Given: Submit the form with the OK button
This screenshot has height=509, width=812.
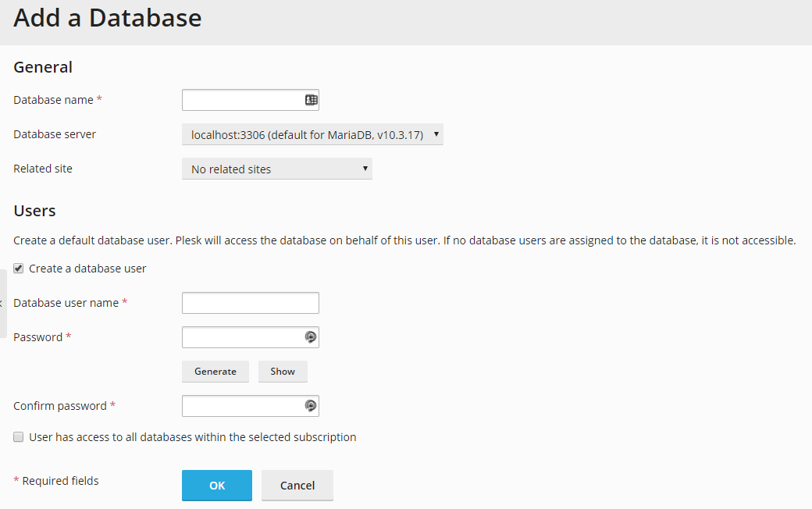Looking at the screenshot, I should tap(217, 486).
